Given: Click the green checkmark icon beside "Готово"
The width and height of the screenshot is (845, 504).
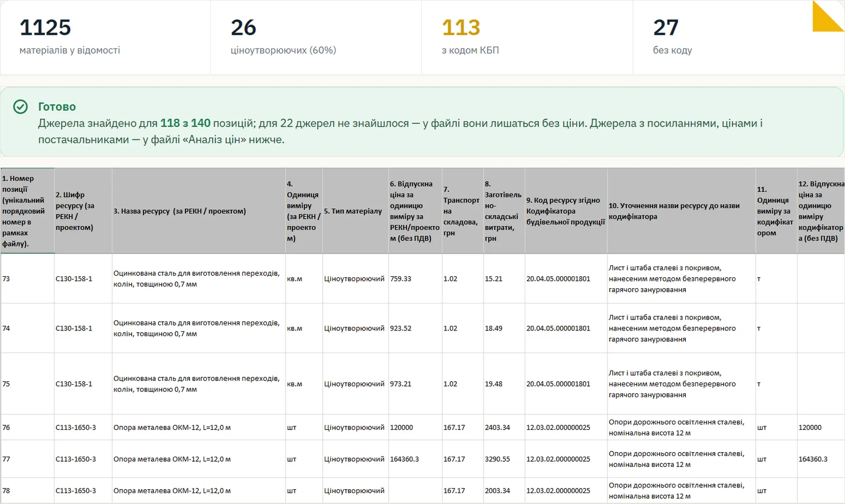Looking at the screenshot, I should click(21, 107).
